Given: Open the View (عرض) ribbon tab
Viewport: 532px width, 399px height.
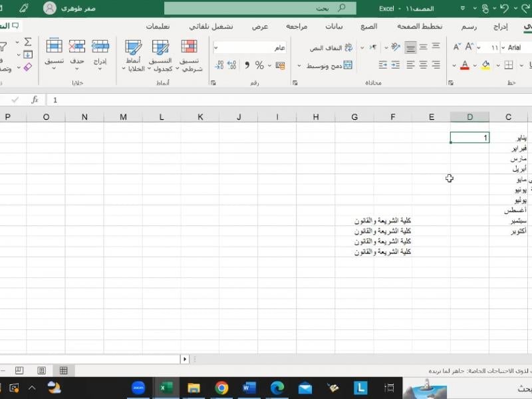Looking at the screenshot, I should point(260,27).
